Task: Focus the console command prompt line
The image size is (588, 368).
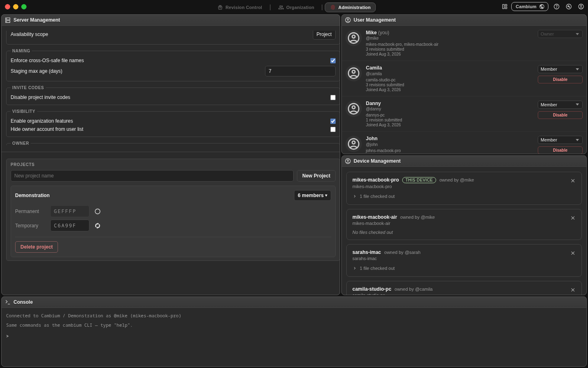Action: (x=294, y=336)
